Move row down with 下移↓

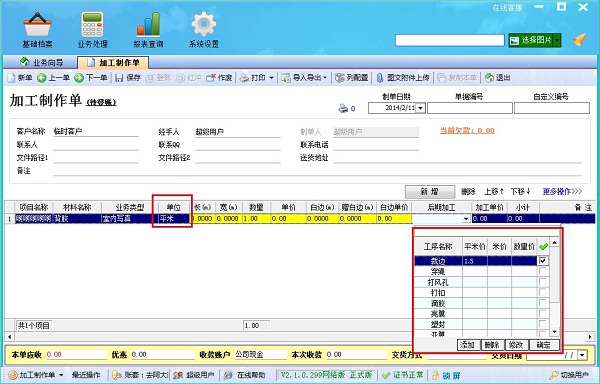520,192
